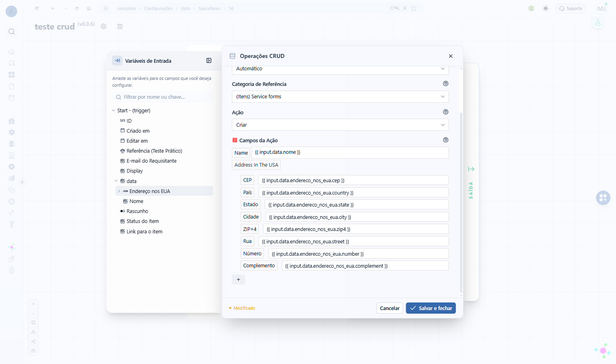Image resolution: width=616 pixels, height=364 pixels.
Task: Open the teste crud settings gear
Action: 104,26
